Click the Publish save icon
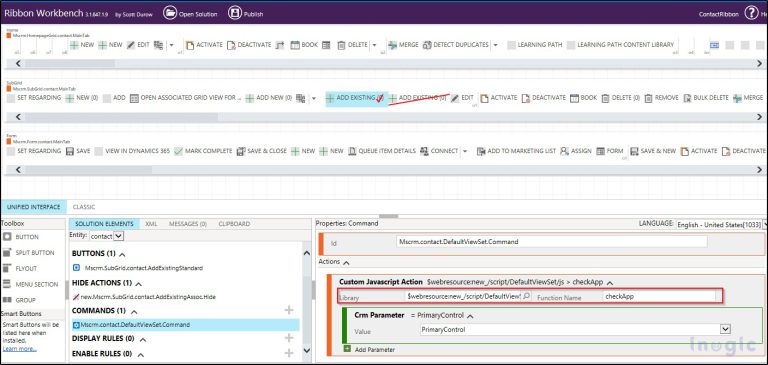Viewport: 768px width, 365px height. (x=235, y=13)
